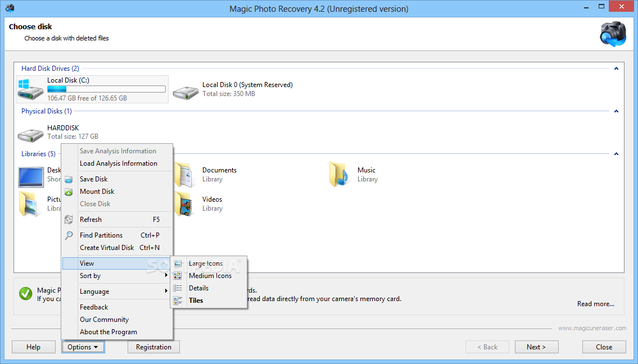Viewport: 638px width, 364px height.
Task: Select Large Icons view option
Action: pyautogui.click(x=209, y=263)
